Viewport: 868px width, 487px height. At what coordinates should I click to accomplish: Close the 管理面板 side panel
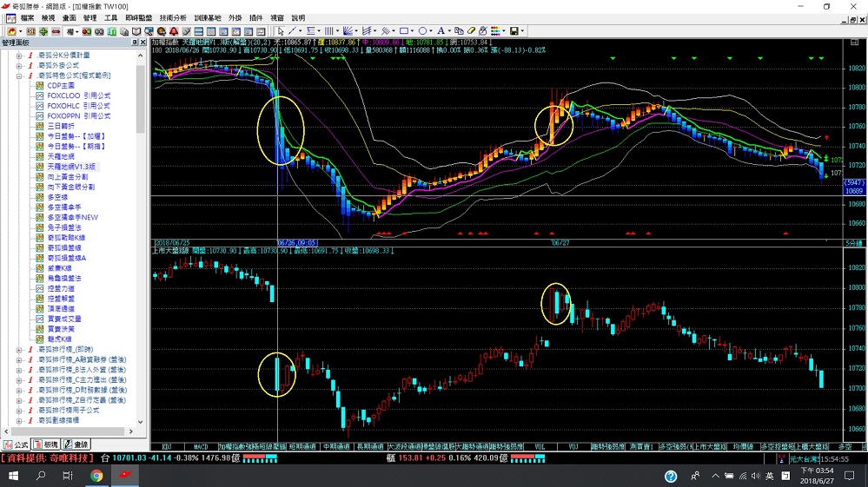(142, 43)
